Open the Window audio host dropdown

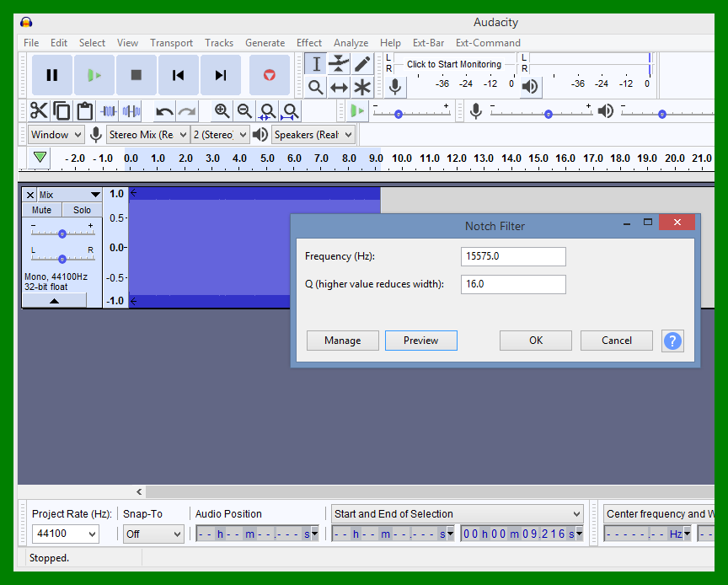[56, 135]
